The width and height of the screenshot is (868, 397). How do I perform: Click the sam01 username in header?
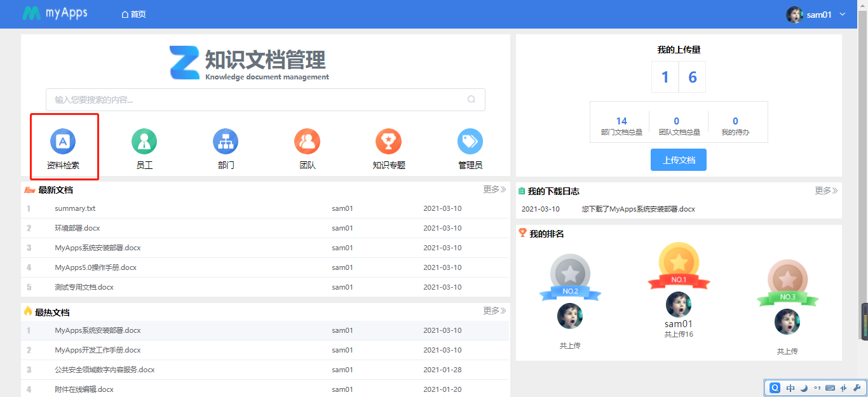tap(819, 15)
